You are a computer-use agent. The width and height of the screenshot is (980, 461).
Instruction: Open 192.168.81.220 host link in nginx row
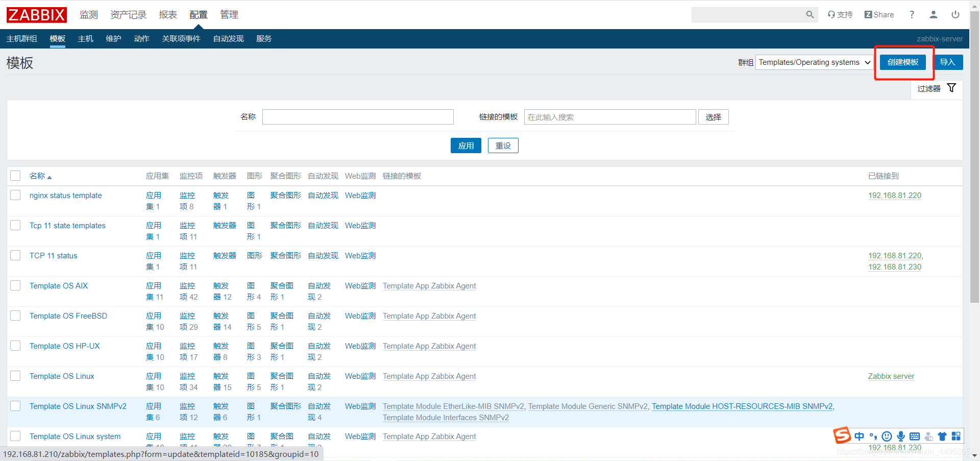895,196
